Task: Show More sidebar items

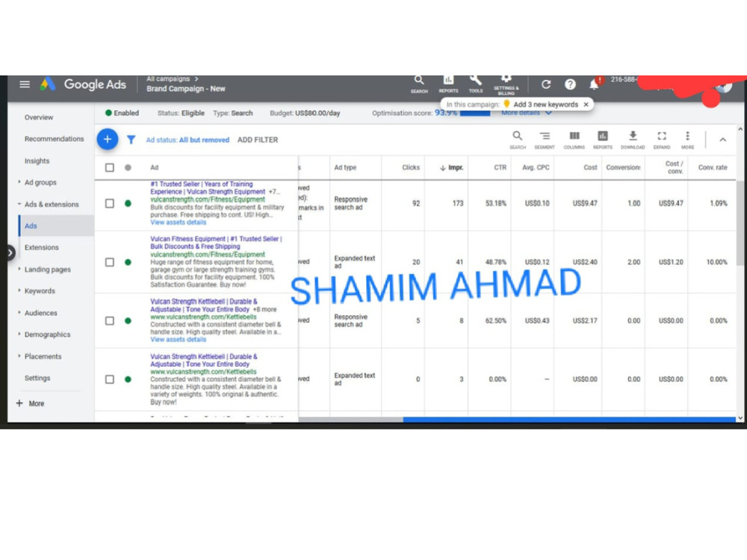Action: pyautogui.click(x=31, y=403)
